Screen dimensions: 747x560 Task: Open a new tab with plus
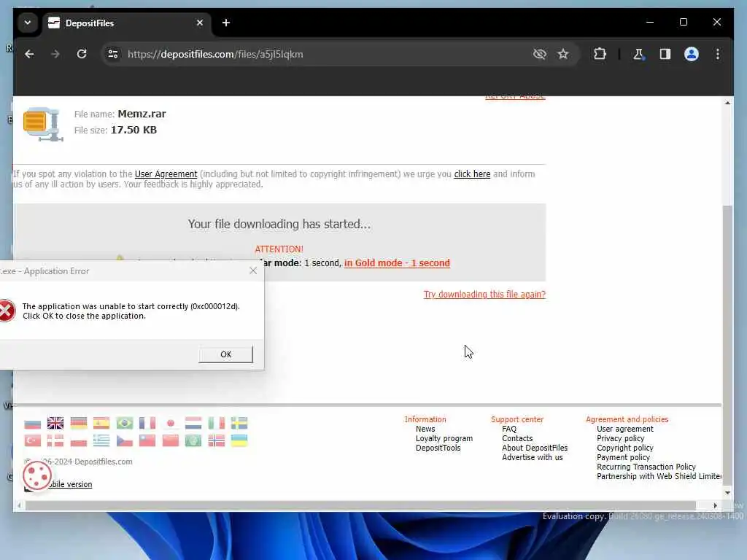coord(226,23)
